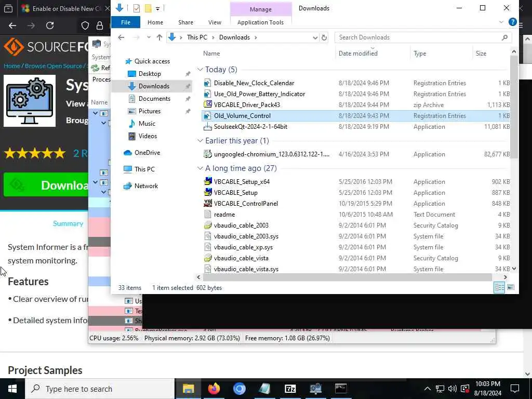This screenshot has height=399, width=532.
Task: Select the vbaudio_cable_2003 security catalog icon
Action: (x=207, y=225)
